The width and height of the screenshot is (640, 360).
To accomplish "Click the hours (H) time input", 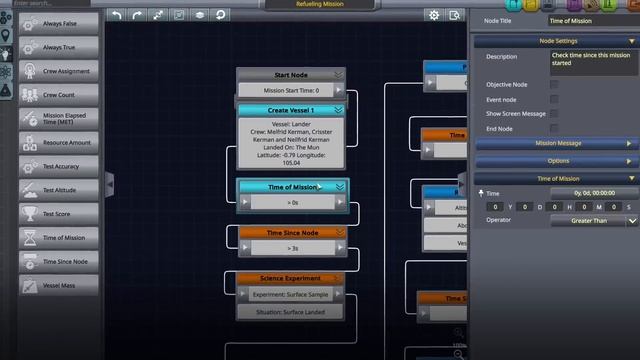I will 554,207.
